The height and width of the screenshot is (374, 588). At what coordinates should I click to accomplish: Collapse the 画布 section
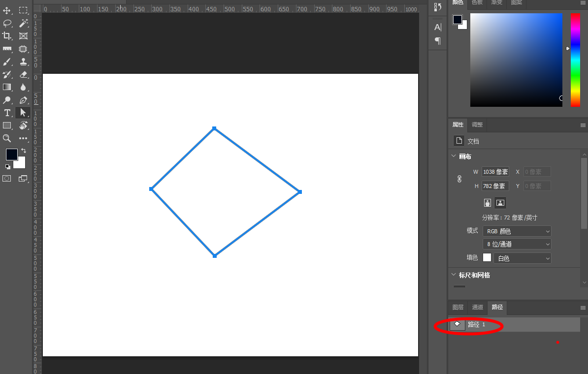click(454, 156)
